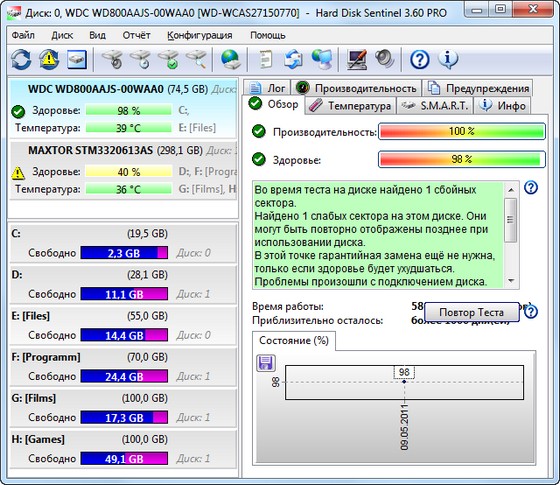Click the disk with magnifying glass icon
This screenshot has height=485, width=560.
[196, 59]
